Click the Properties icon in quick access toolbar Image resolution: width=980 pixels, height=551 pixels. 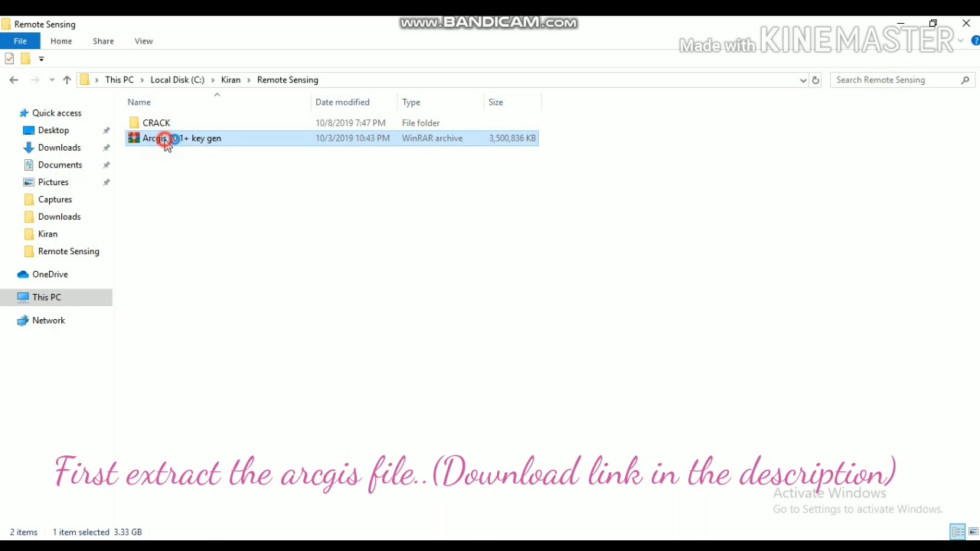[9, 58]
